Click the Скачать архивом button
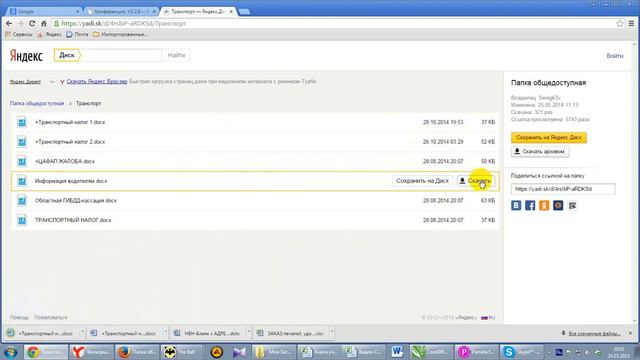640x360 pixels. [x=540, y=151]
